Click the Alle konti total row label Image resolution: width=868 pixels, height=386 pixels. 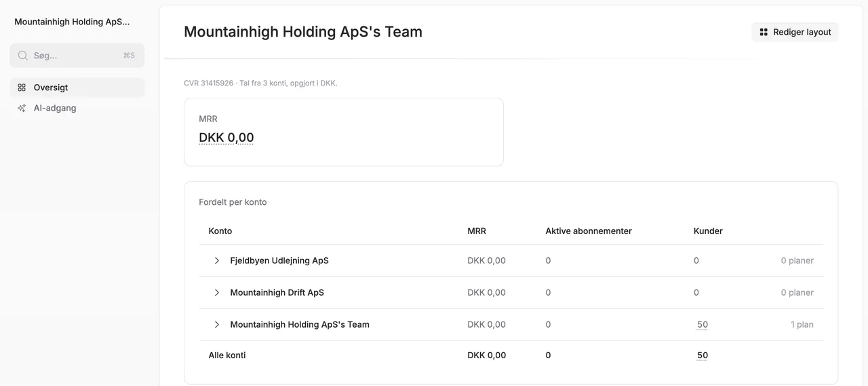(227, 355)
